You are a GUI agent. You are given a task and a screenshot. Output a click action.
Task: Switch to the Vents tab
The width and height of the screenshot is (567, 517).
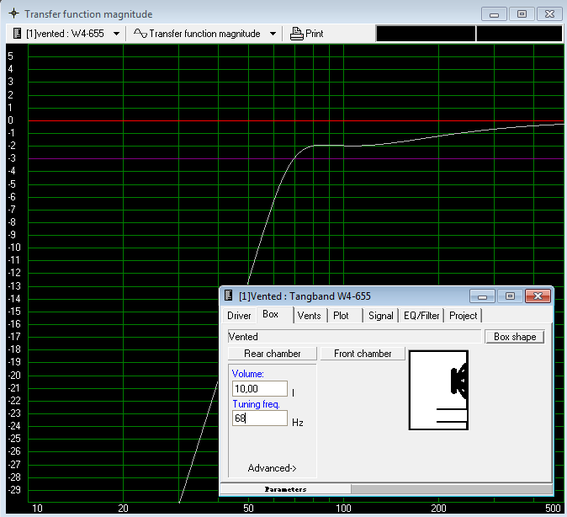click(x=309, y=316)
